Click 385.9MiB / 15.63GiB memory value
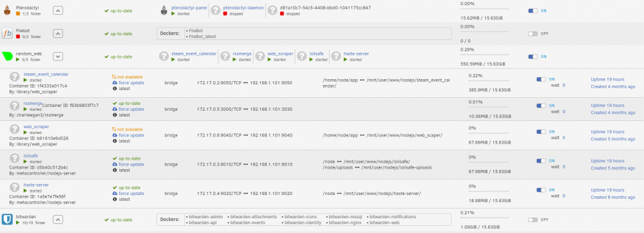 pyautogui.click(x=489, y=89)
